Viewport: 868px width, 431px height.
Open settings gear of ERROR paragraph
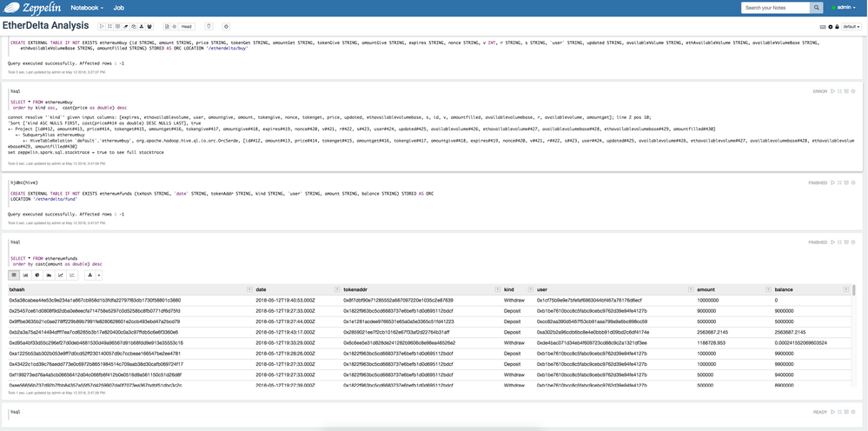(x=853, y=91)
